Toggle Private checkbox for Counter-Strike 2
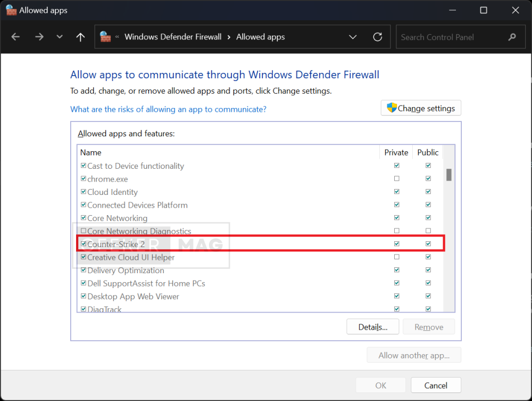This screenshot has width=532, height=401. (397, 243)
